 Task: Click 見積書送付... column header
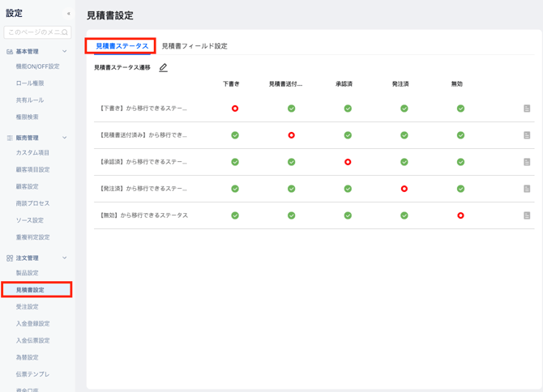click(x=285, y=83)
